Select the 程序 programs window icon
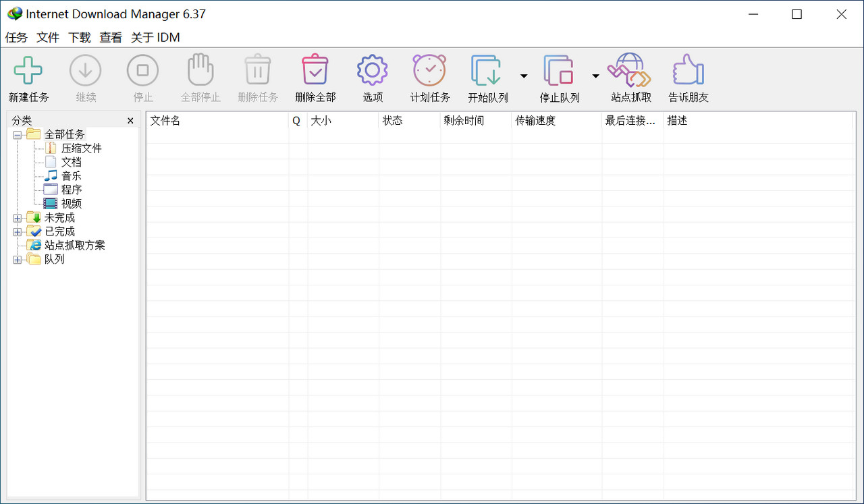 51,190
